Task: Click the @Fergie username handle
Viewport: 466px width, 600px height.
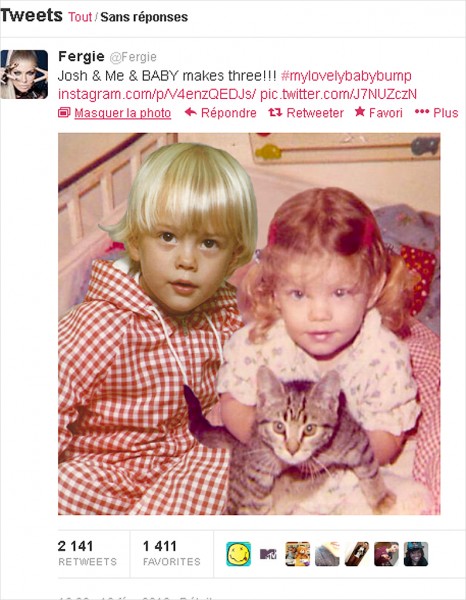Action: point(133,57)
